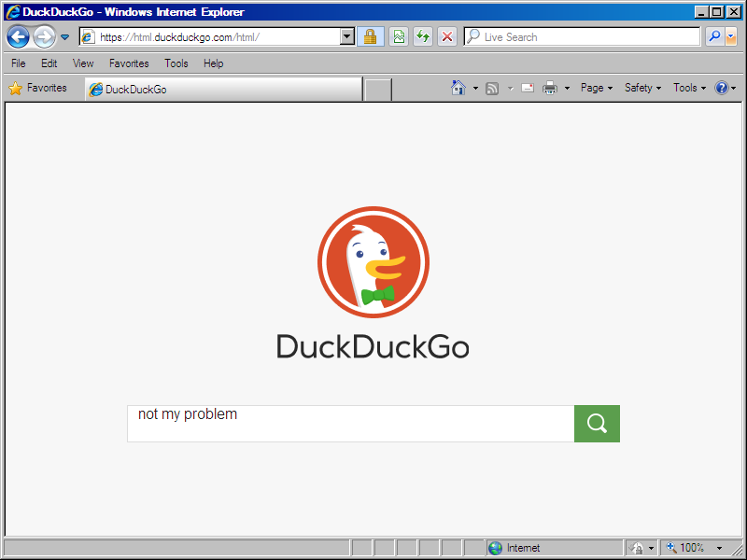
Task: Open the Help menu
Action: pos(214,63)
